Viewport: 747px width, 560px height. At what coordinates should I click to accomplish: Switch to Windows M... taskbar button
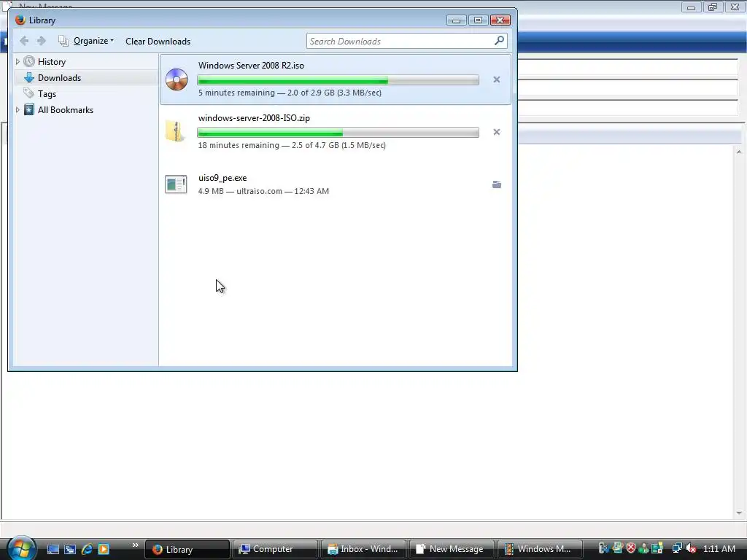(540, 549)
